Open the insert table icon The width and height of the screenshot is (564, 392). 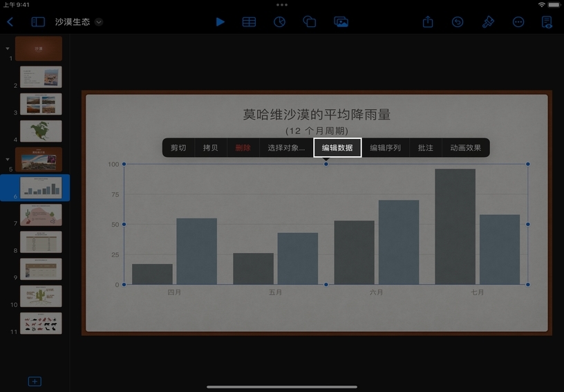[249, 22]
